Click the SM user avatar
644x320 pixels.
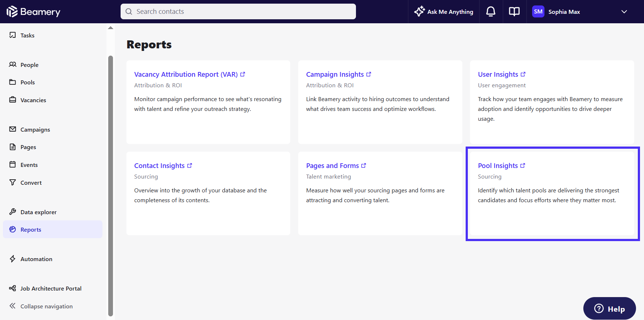click(x=538, y=12)
